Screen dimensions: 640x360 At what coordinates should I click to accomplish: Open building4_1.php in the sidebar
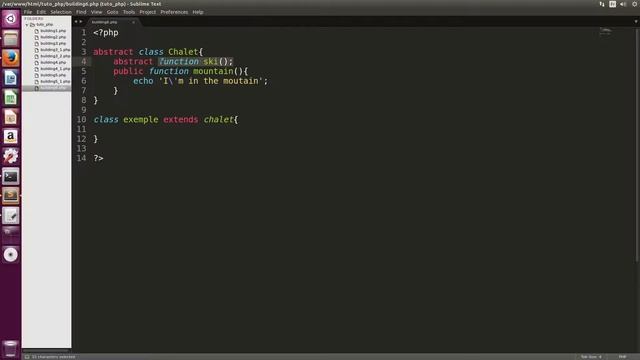tap(55, 69)
